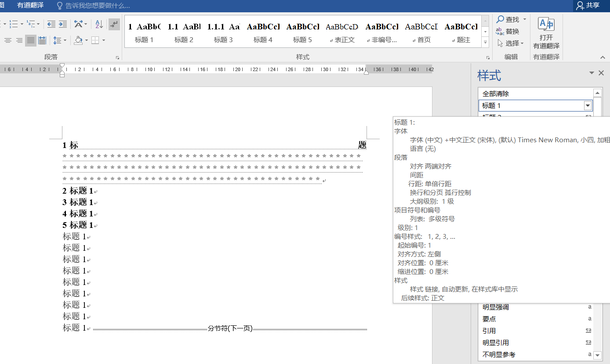The image size is (610, 364).
Task: Open the line spacing dropdown arrow
Action: [x=65, y=40]
